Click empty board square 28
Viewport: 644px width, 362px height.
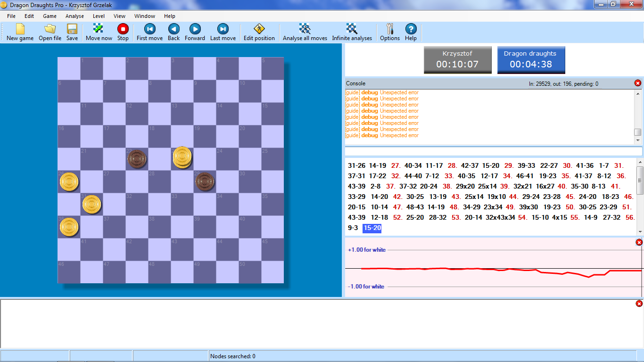[x=159, y=181]
